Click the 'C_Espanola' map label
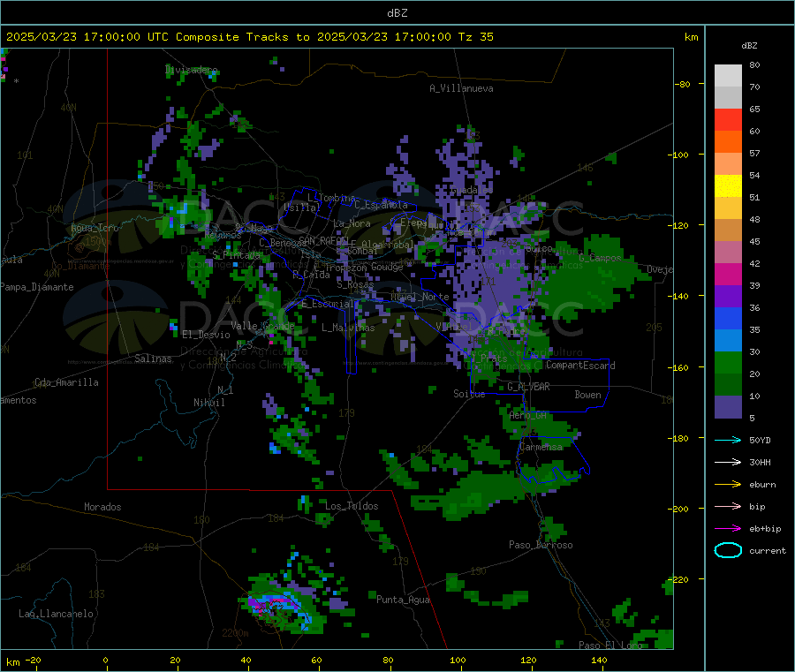This screenshot has width=795, height=672. (x=381, y=205)
